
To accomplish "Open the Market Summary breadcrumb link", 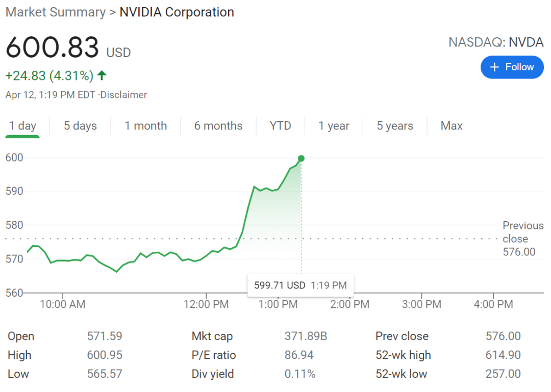I will 55,12.
